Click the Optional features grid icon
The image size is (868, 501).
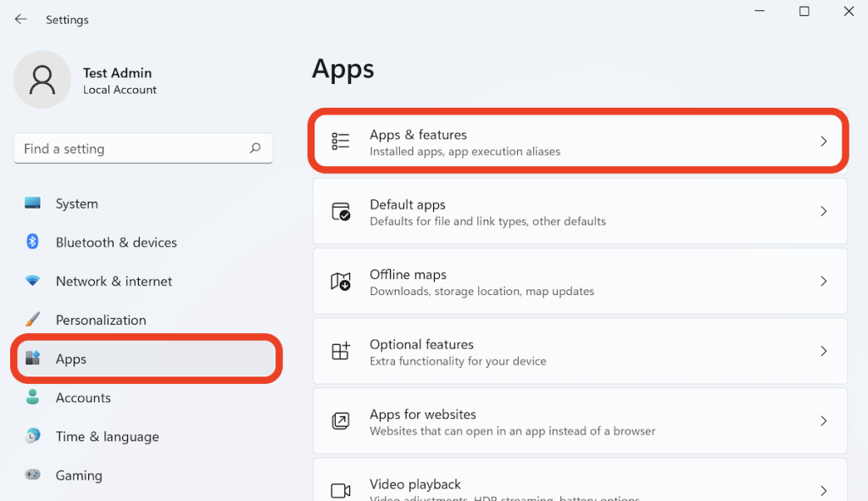coord(341,351)
